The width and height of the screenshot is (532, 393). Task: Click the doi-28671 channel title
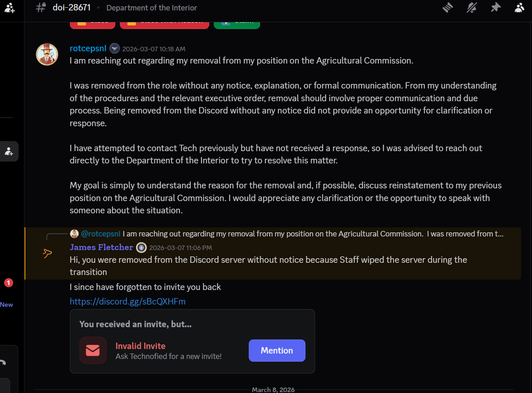pos(72,7)
